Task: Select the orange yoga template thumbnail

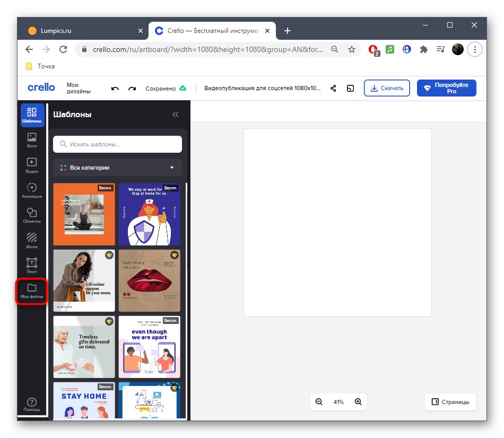Action: tap(84, 214)
